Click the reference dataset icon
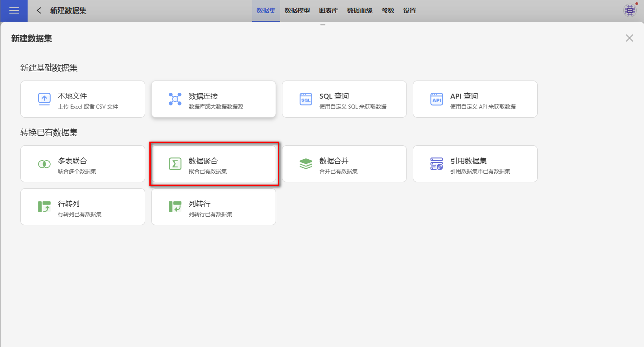This screenshot has width=644, height=347. pos(437,164)
